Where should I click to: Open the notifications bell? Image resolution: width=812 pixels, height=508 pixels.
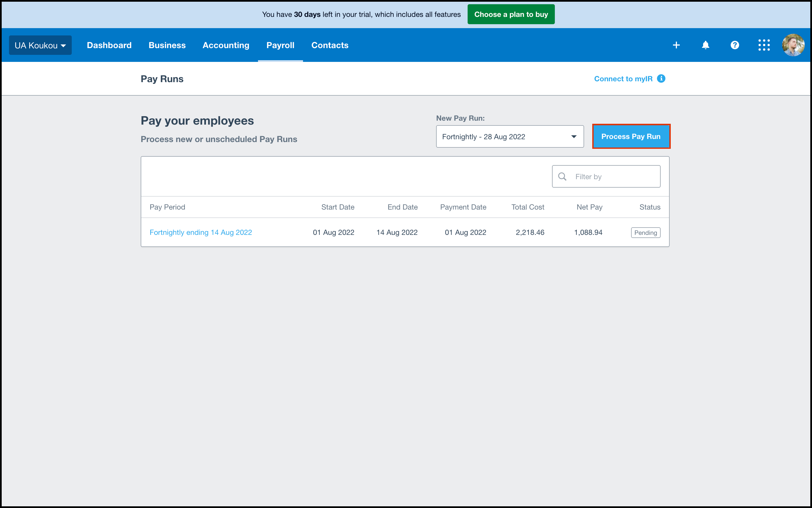[x=705, y=45]
